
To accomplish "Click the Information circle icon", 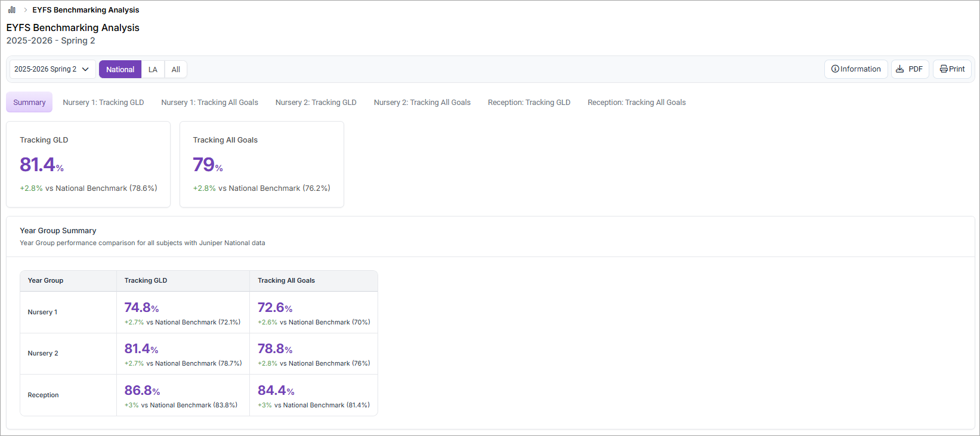I will tap(835, 69).
